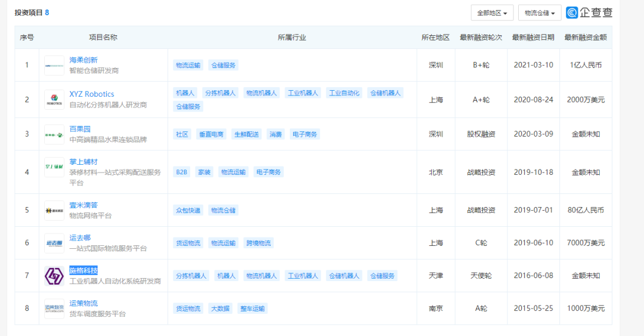Image resolution: width=644 pixels, height=336 pixels.
Task: Open the 海柔创新 project link
Action: click(x=83, y=60)
